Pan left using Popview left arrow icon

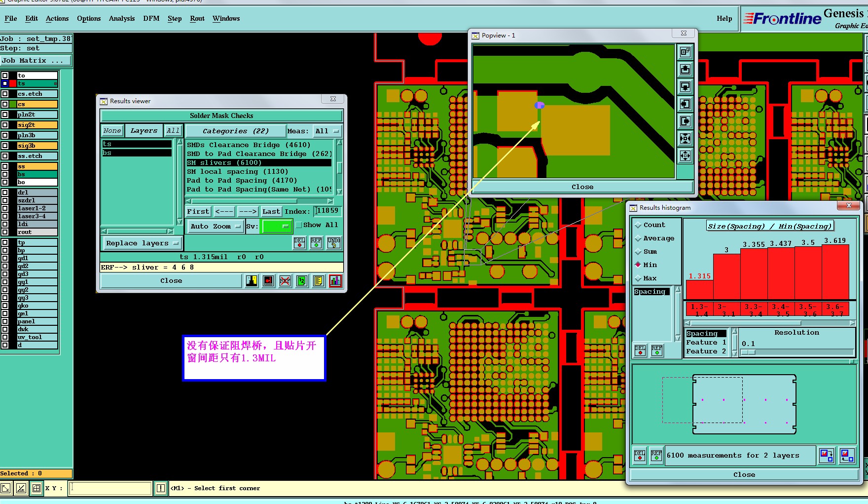click(686, 104)
